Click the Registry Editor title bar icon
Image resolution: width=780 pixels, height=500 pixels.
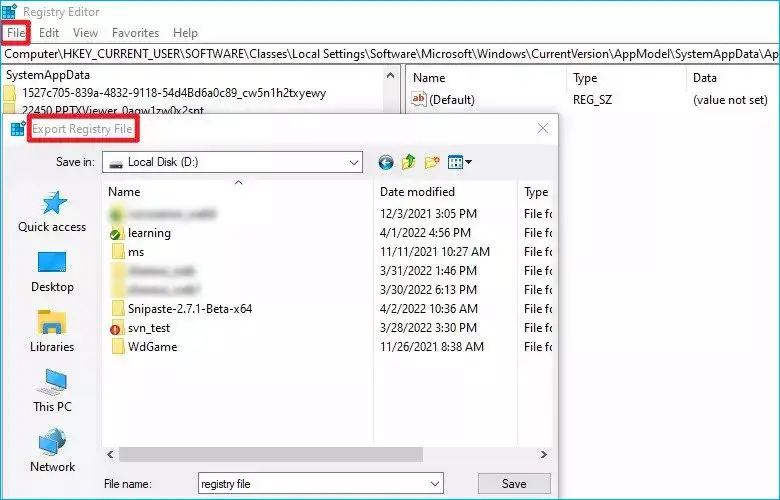pyautogui.click(x=9, y=11)
